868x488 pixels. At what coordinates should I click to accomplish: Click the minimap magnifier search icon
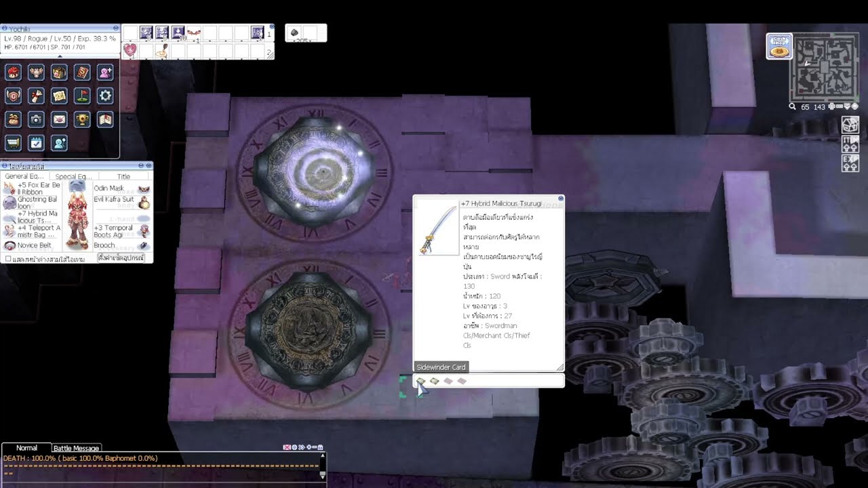pos(793,106)
